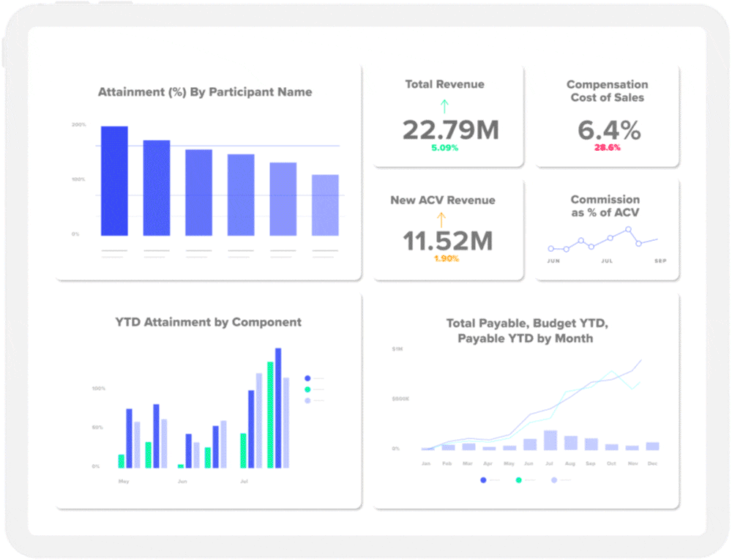732x560 pixels.
Task: Click the Jul bar in Total Payable monthly chart
Action: tap(550, 439)
